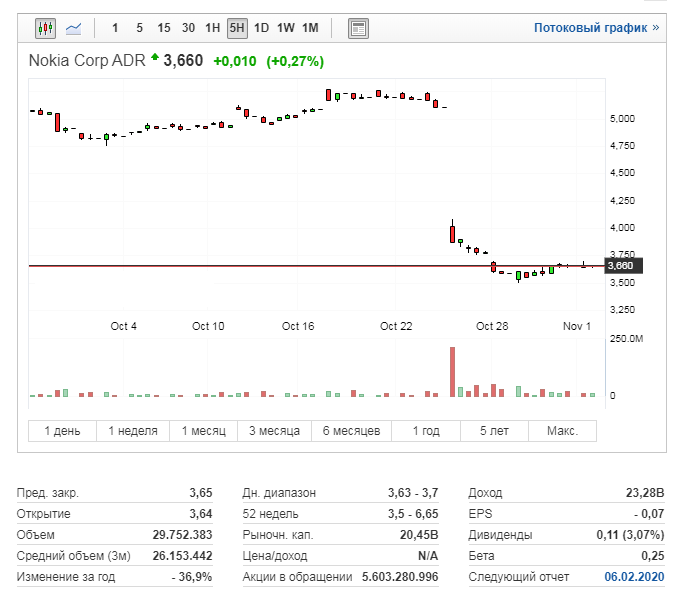This screenshot has width=677, height=599.
Task: Choose the 1 год range
Action: click(x=426, y=431)
